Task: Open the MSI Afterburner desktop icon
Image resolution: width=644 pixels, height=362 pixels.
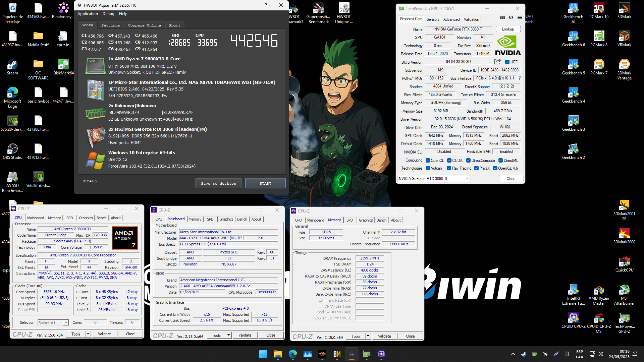Action: tap(624, 295)
